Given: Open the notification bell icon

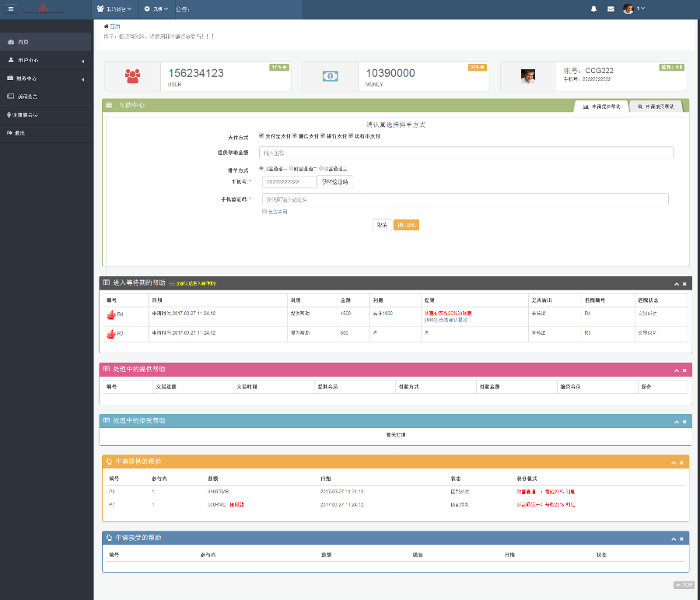Looking at the screenshot, I should click(594, 9).
